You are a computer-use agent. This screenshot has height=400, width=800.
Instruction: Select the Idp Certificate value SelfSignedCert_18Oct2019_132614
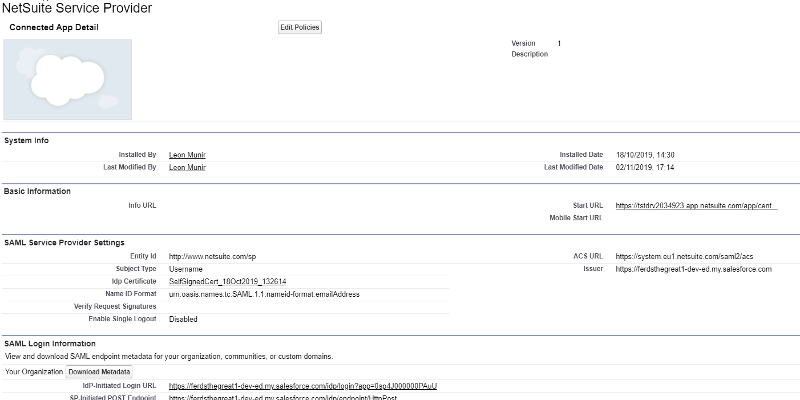click(x=228, y=282)
